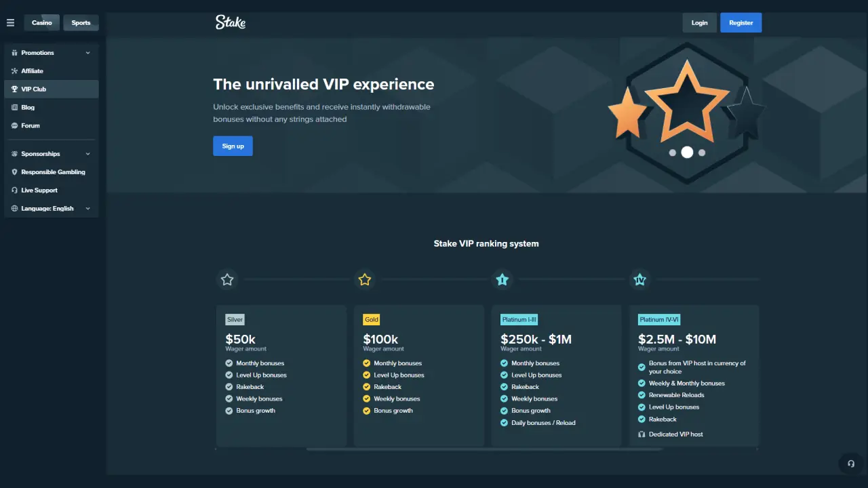Click the Stake logo
The image size is (868, 488).
tap(231, 22)
